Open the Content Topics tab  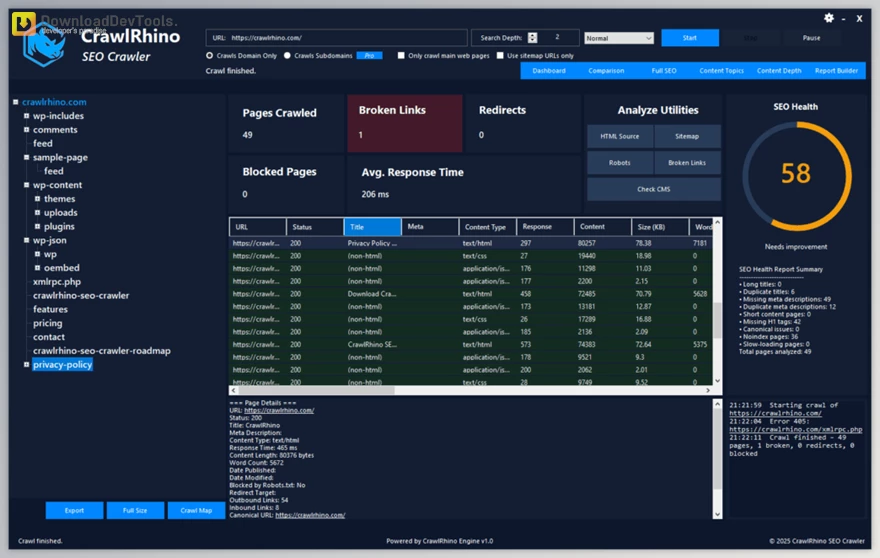pos(721,71)
